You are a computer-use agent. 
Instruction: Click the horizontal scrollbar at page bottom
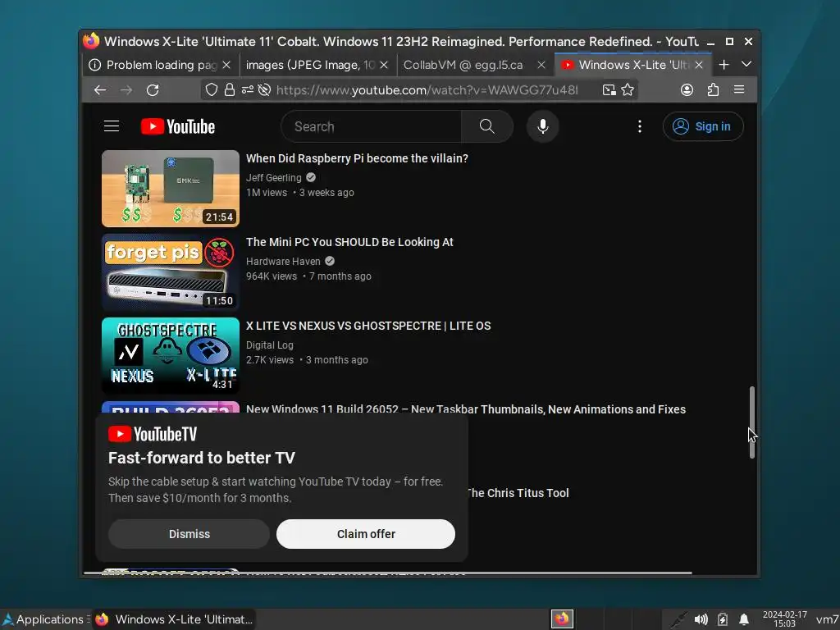point(388,573)
